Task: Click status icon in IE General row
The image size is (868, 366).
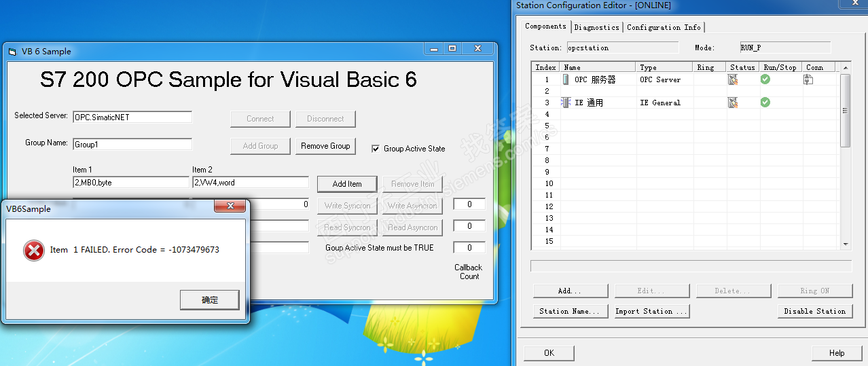Action: coord(733,103)
